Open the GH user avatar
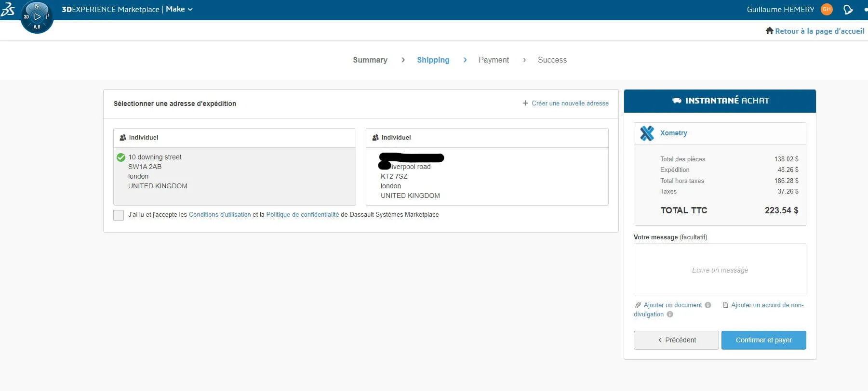The height and width of the screenshot is (391, 868). (827, 9)
